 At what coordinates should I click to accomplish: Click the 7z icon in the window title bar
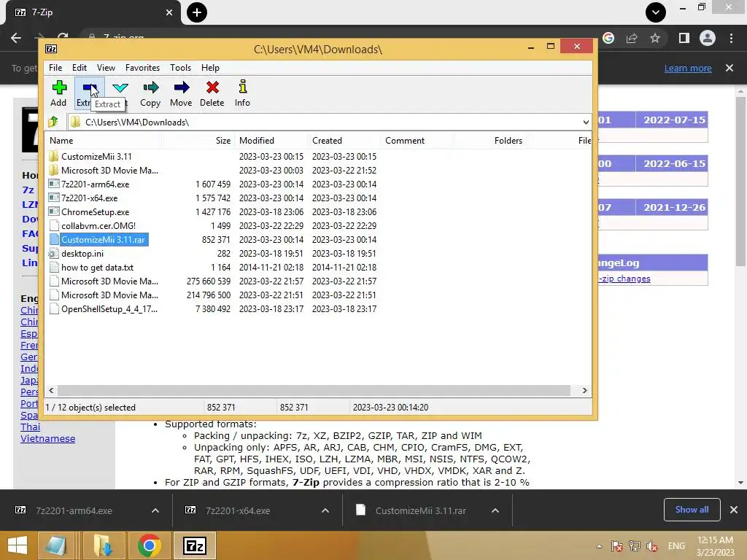51,49
